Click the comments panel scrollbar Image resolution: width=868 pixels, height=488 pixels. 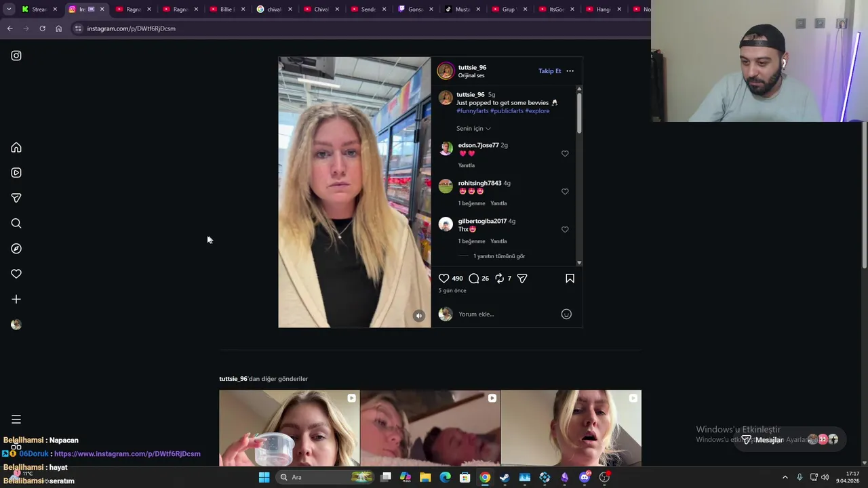pyautogui.click(x=579, y=113)
